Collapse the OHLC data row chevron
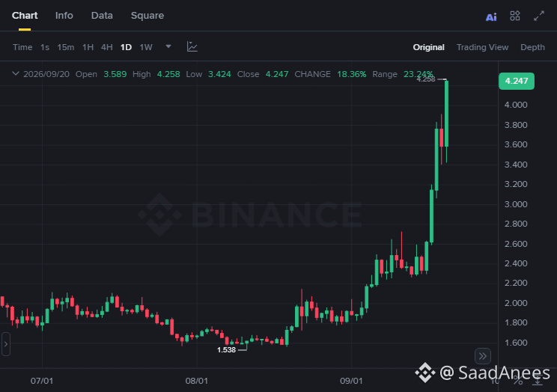Image resolution: width=557 pixels, height=392 pixels. [x=15, y=74]
